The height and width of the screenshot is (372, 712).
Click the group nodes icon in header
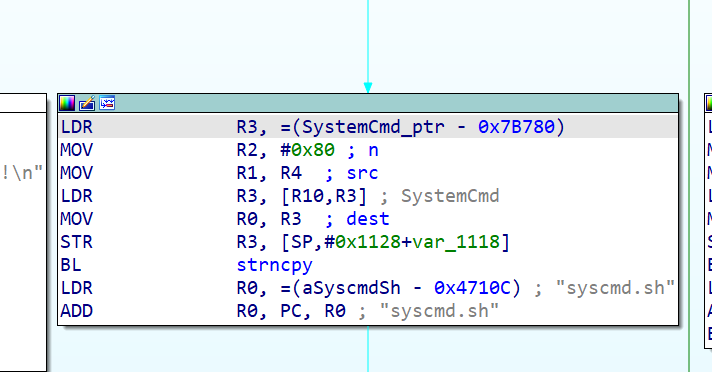[x=107, y=104]
